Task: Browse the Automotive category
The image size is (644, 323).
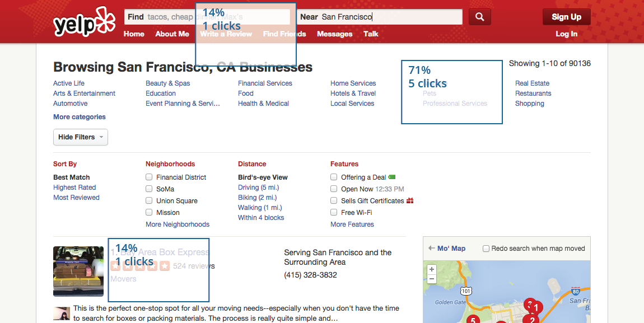Action: click(x=70, y=104)
